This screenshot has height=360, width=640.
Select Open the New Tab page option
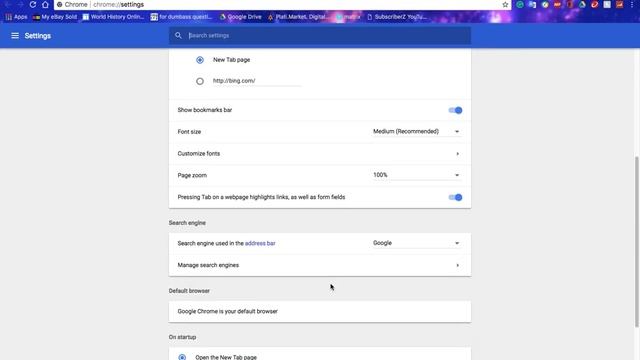coord(182,357)
